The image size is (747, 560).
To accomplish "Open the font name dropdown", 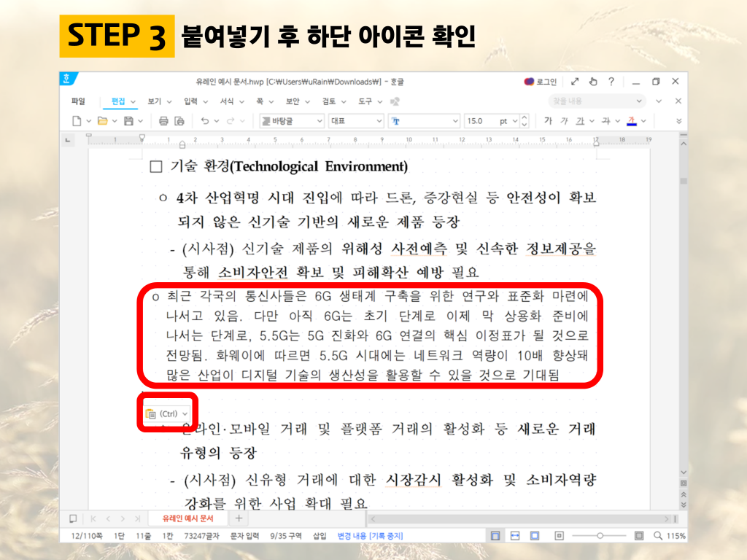I will point(424,121).
